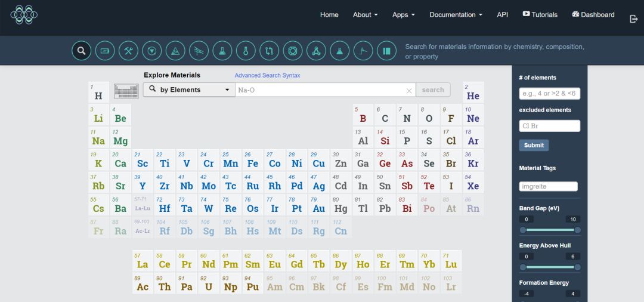
Task: Open the Phase Diagram triangle icon
Action: coord(175,51)
